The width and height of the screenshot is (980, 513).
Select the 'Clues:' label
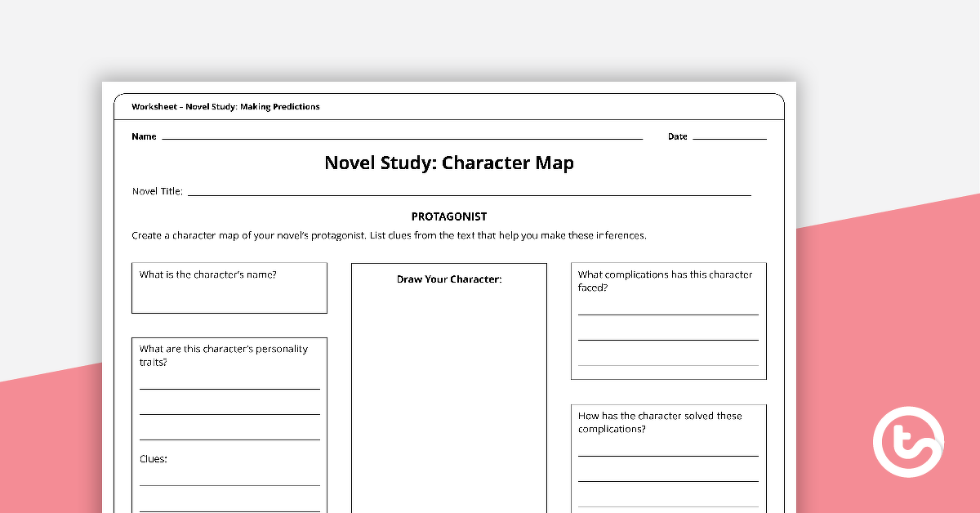pos(153,458)
